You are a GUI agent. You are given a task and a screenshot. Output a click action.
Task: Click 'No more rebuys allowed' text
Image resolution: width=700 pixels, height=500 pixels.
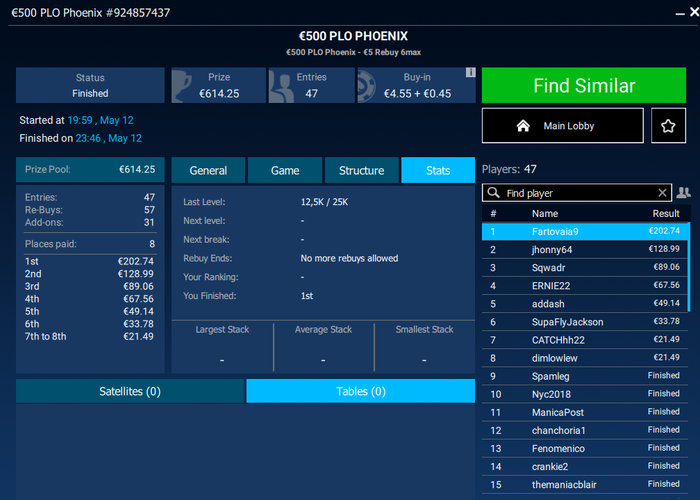point(349,258)
